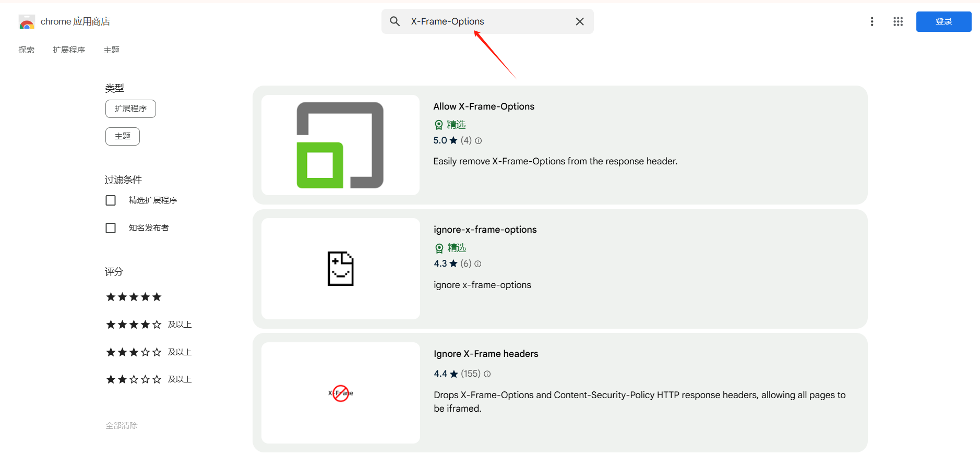Click into the X-Frame-Options search field
The height and width of the screenshot is (455, 980).
488,21
